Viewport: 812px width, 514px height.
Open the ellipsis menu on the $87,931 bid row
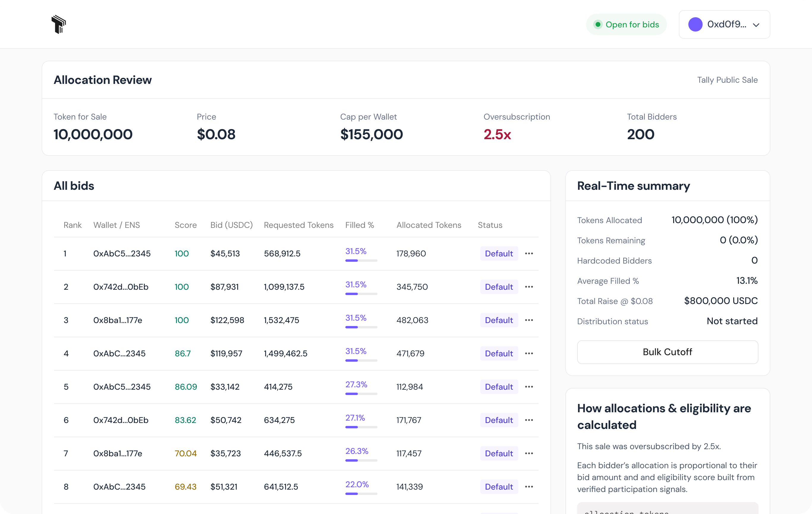click(529, 287)
